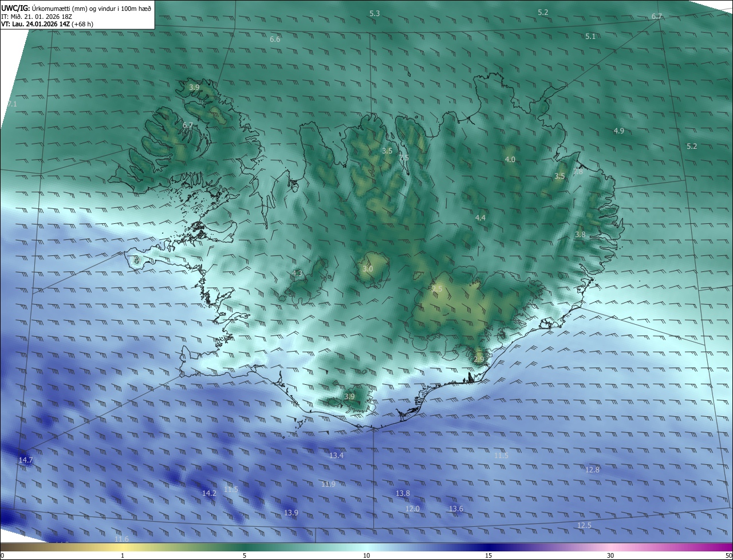Click the 30 tick on the color scale
The height and width of the screenshot is (560, 733).
(610, 555)
